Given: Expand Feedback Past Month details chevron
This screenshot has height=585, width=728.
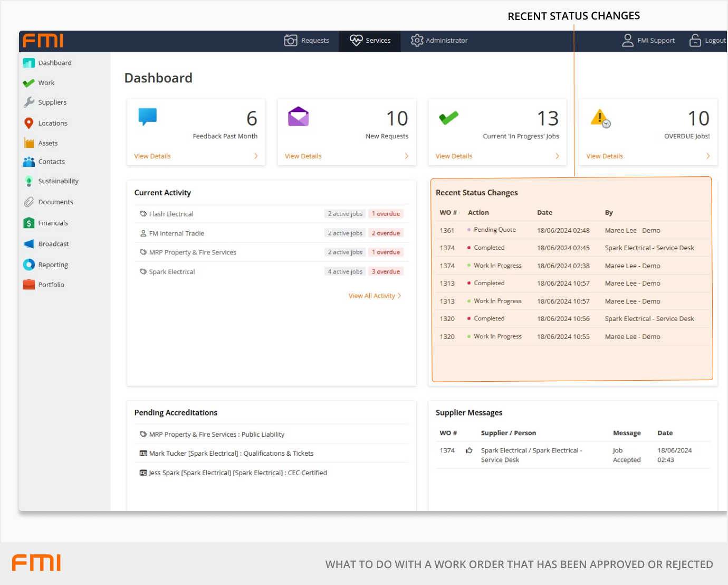Looking at the screenshot, I should 256,156.
